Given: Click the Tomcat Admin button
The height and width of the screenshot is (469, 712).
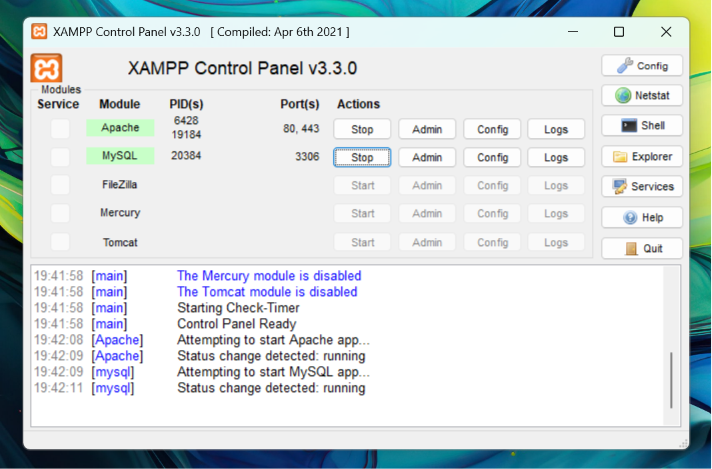Looking at the screenshot, I should coord(427,242).
